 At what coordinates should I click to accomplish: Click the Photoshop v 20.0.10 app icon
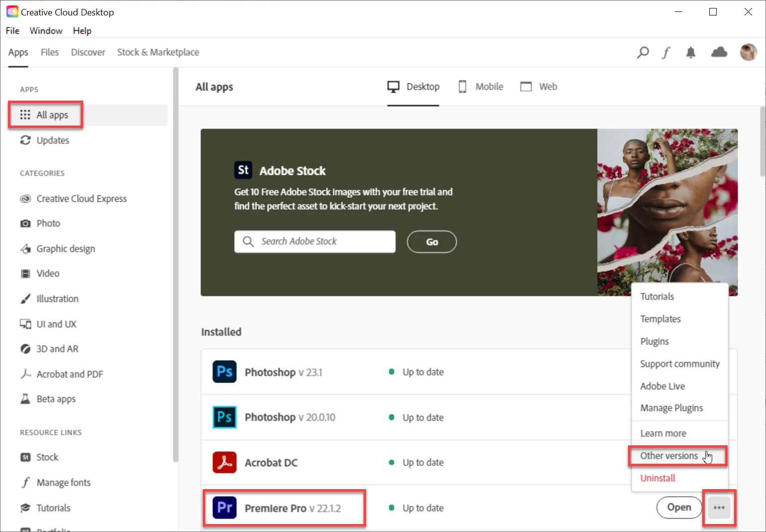225,417
